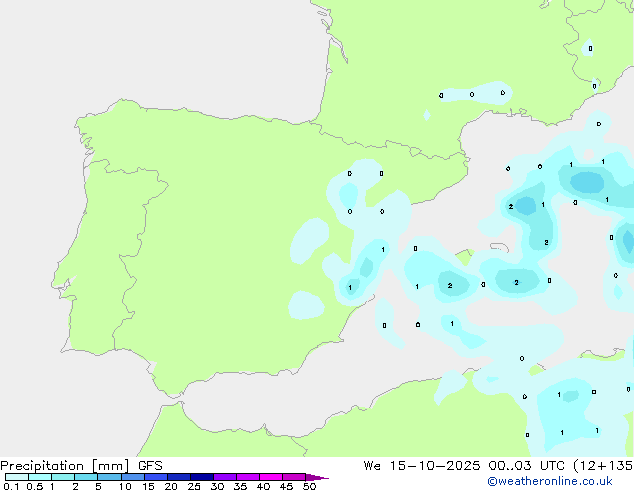Click the 0.1 mm legend color swatch

(x=17, y=477)
